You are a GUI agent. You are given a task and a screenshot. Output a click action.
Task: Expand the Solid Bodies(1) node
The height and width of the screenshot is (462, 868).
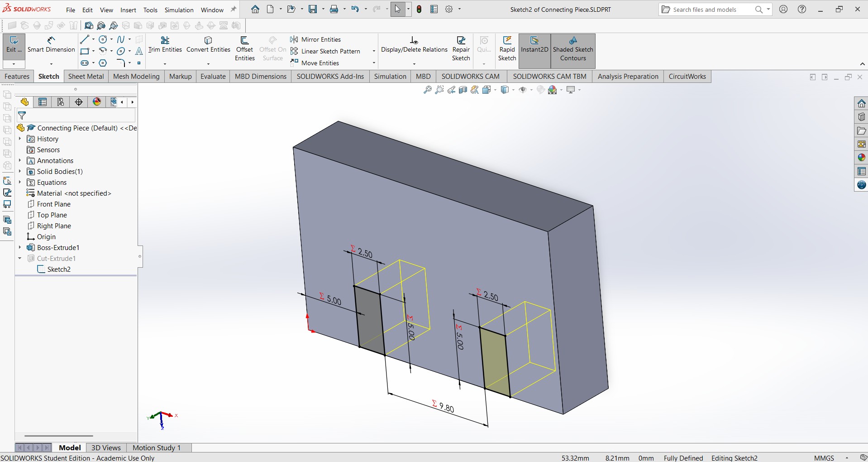click(x=20, y=172)
